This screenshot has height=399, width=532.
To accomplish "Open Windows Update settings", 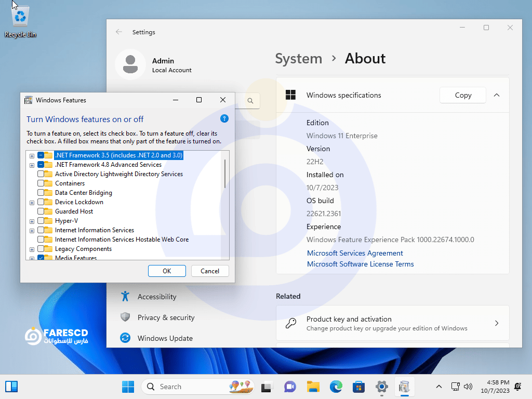I will (x=165, y=338).
